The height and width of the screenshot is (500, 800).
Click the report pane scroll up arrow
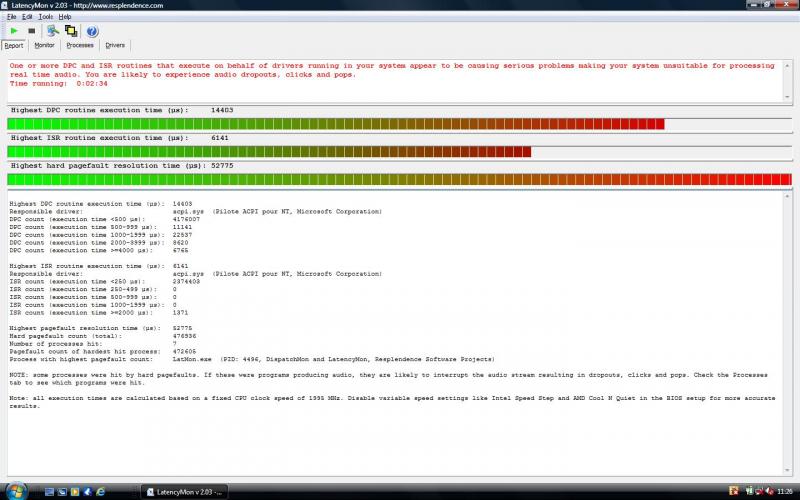787,196
